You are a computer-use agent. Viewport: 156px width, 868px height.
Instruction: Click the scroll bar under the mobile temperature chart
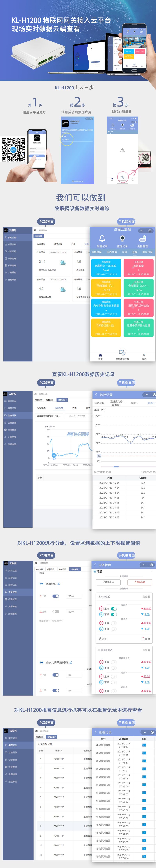(116, 467)
